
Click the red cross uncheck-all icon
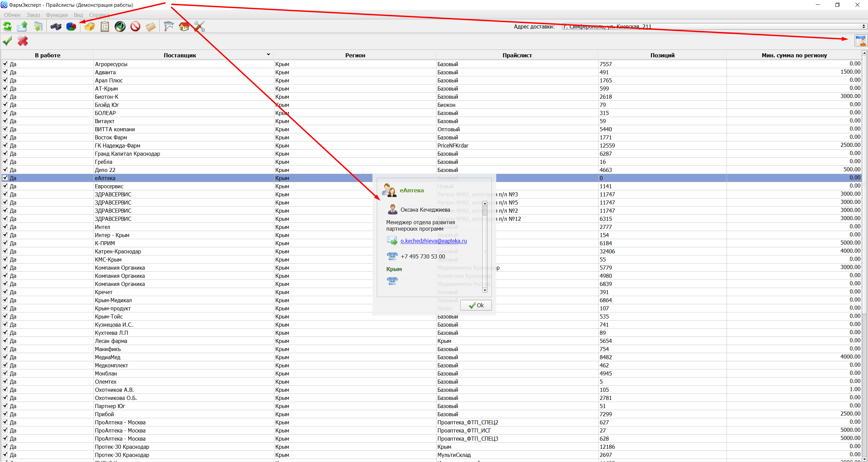coord(23,41)
